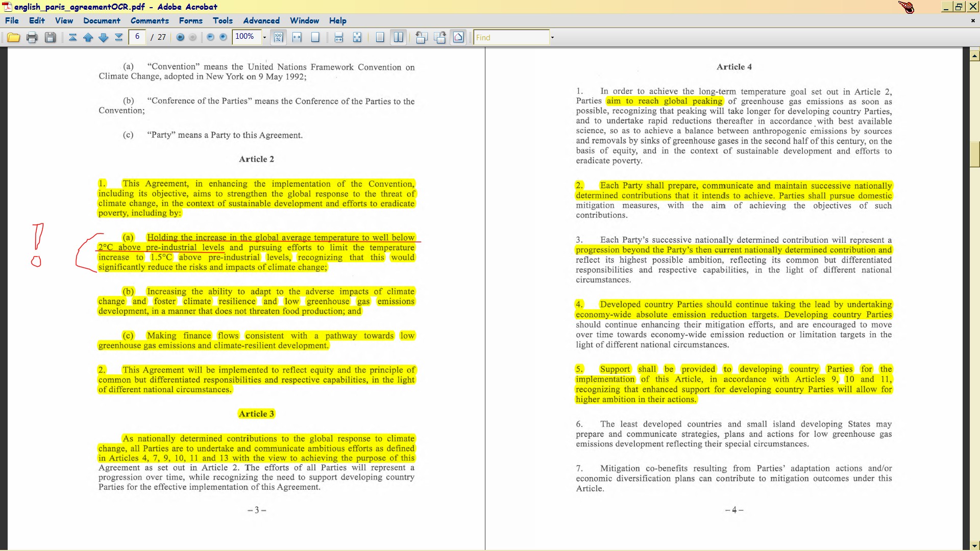Image resolution: width=980 pixels, height=551 pixels.
Task: Click the highlighted phrase "aim to reach global peaking"
Action: pyautogui.click(x=665, y=101)
